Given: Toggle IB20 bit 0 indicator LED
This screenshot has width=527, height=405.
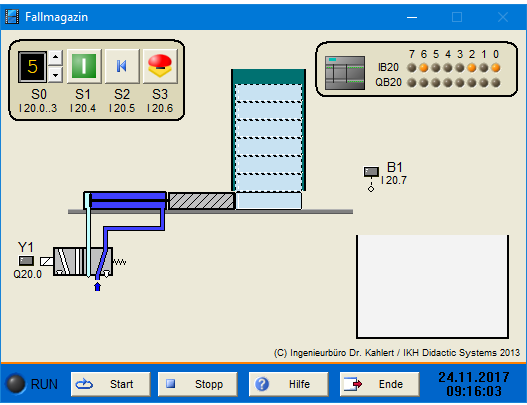Looking at the screenshot, I should click(496, 68).
